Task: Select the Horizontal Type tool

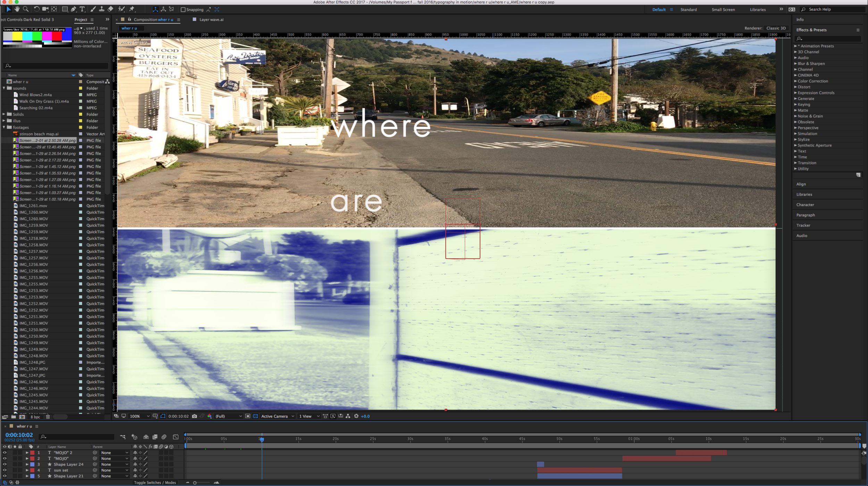Action: point(82,9)
